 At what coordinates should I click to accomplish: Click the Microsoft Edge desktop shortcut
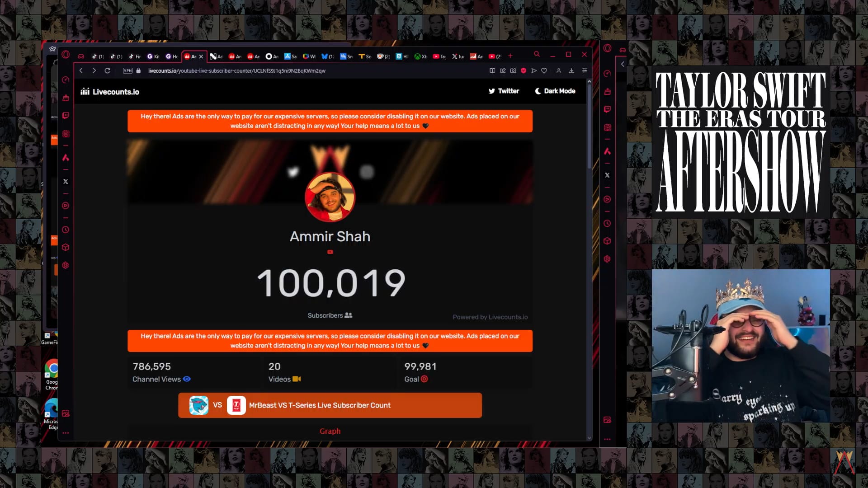tap(52, 413)
